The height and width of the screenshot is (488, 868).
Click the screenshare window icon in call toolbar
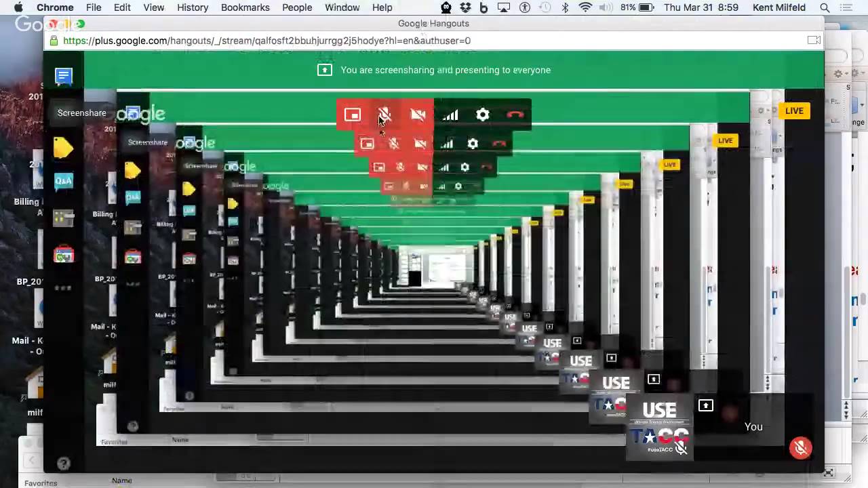pyautogui.click(x=353, y=115)
